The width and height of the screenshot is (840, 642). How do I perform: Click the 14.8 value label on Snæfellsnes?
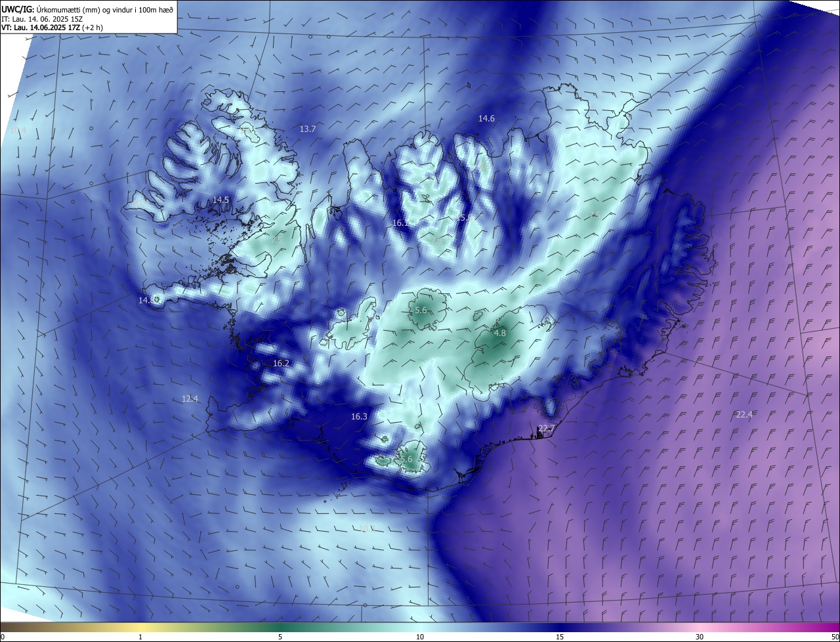(147, 300)
